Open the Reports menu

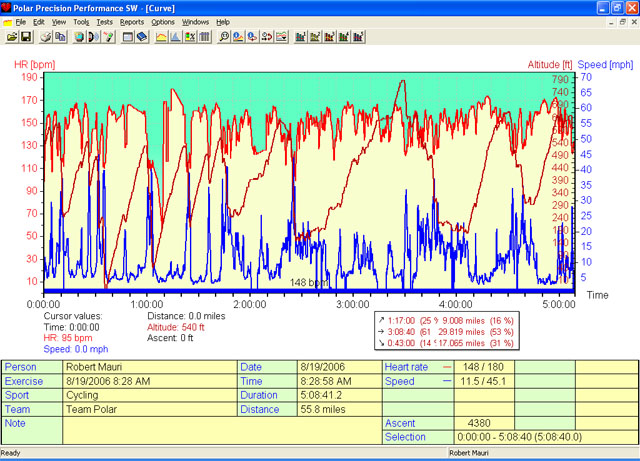[x=132, y=22]
